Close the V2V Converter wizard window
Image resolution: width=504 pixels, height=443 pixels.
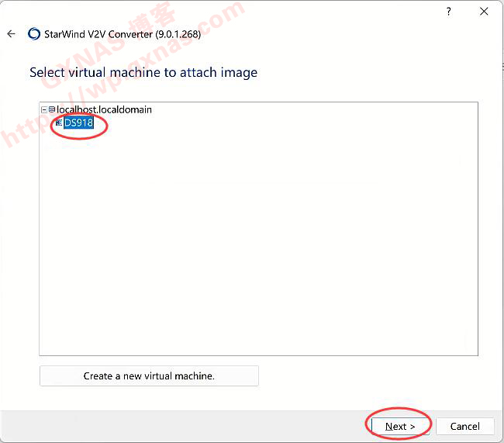click(x=485, y=12)
